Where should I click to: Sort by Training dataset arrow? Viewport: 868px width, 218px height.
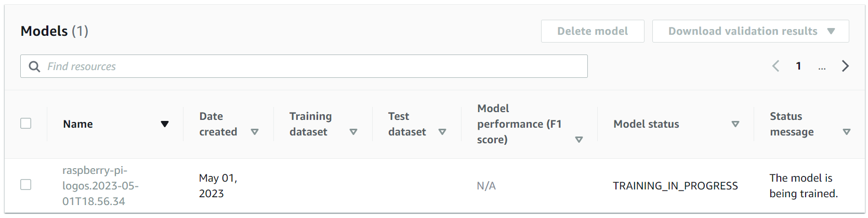[x=353, y=132]
